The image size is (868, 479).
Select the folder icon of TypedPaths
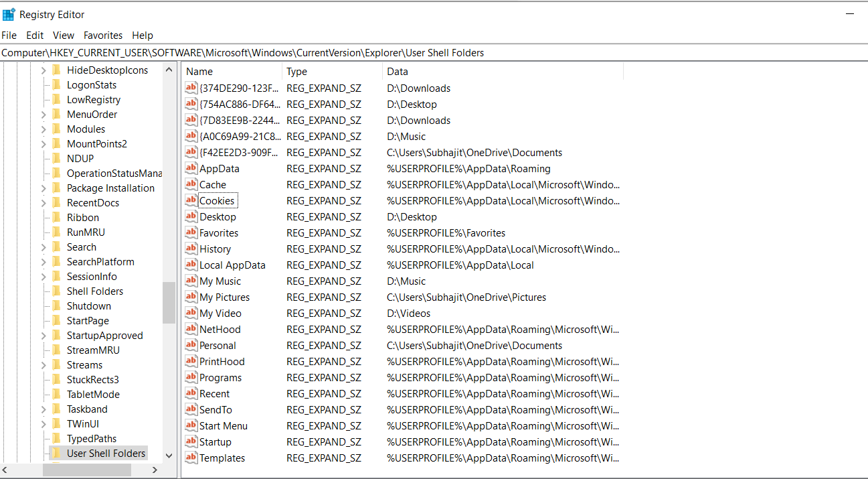[x=56, y=439]
